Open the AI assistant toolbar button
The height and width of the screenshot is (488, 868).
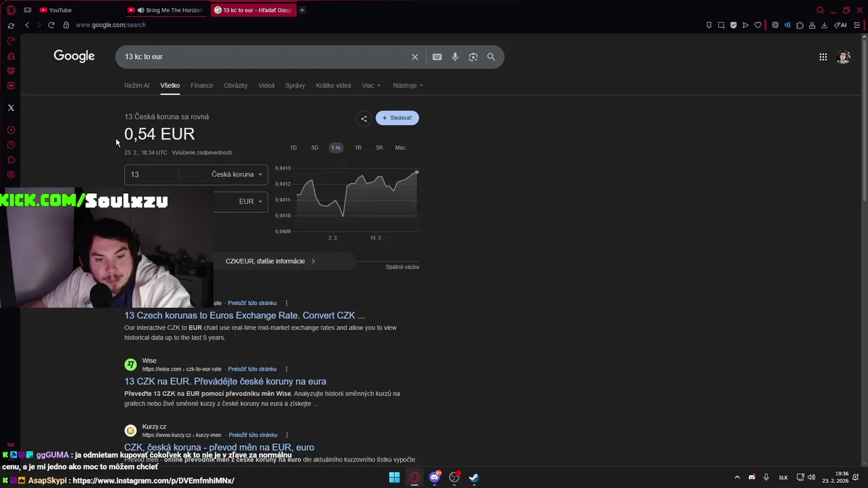(x=840, y=25)
